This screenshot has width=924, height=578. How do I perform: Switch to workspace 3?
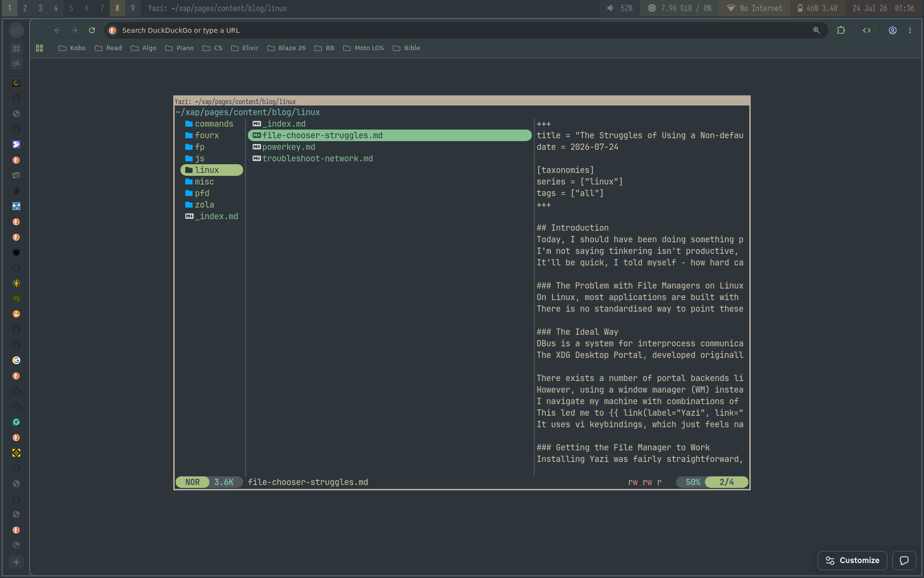coord(40,8)
